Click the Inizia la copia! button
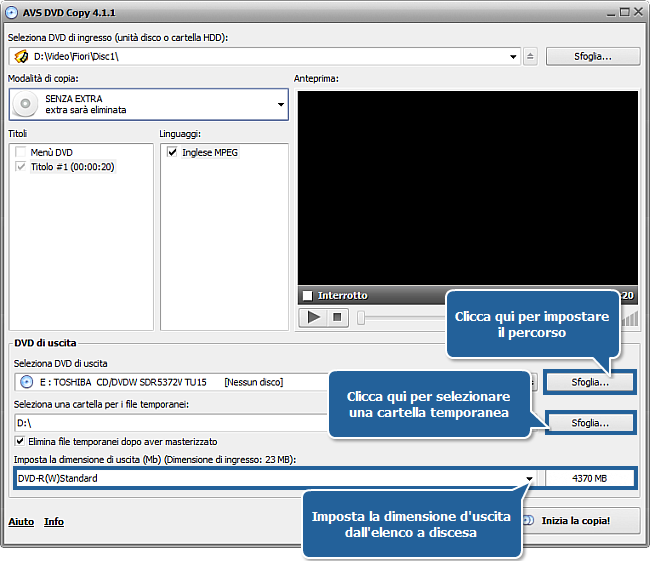The width and height of the screenshot is (650, 561). (x=580, y=521)
